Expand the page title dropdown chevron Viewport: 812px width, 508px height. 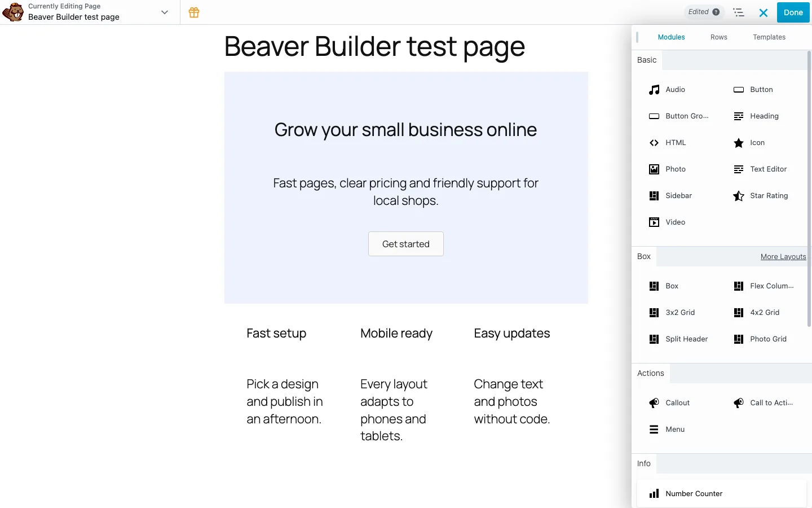tap(165, 12)
